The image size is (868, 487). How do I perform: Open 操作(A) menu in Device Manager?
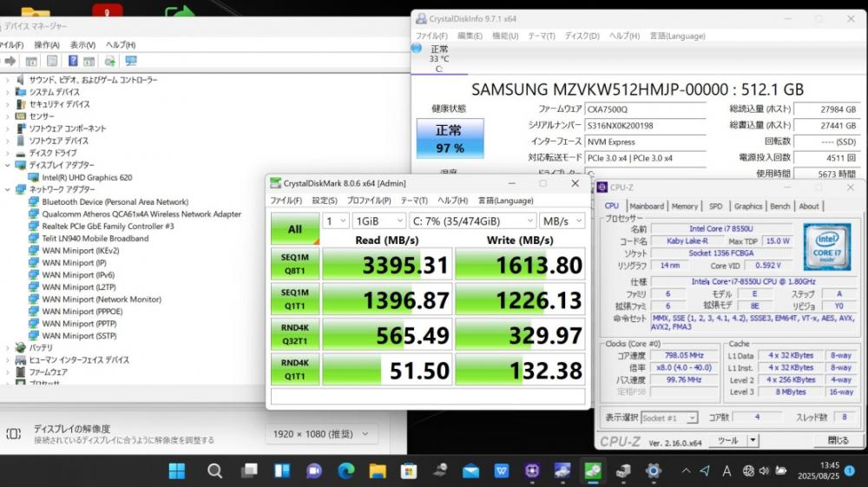pyautogui.click(x=47, y=45)
